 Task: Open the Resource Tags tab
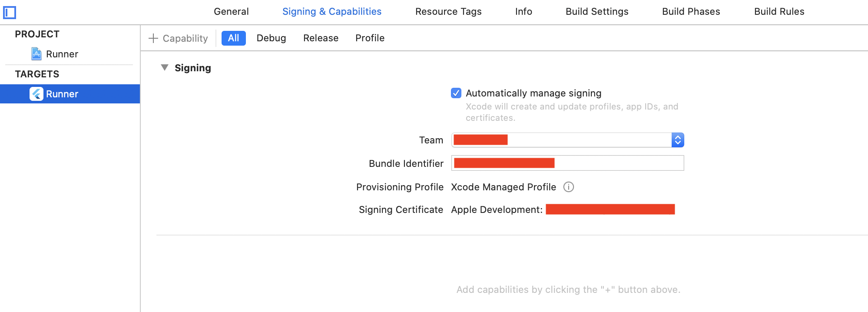point(448,12)
